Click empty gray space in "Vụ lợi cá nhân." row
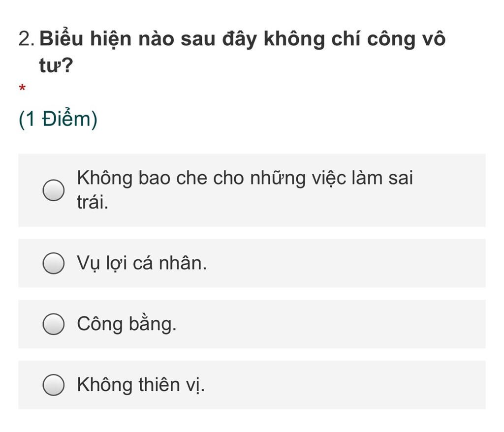This screenshot has width=504, height=432. click(x=347, y=263)
